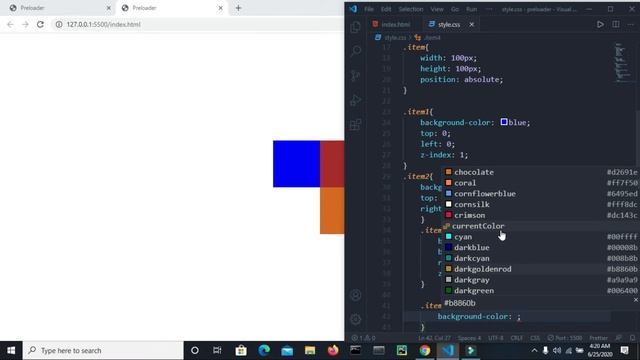Open the Source Control view
This screenshot has height=360, width=640.
point(356,76)
